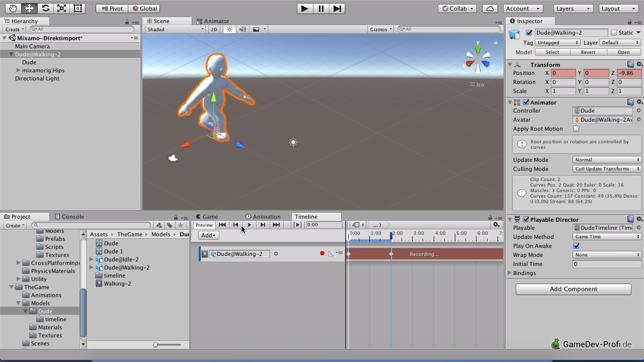
Task: Click the Model Revert button
Action: (588, 52)
